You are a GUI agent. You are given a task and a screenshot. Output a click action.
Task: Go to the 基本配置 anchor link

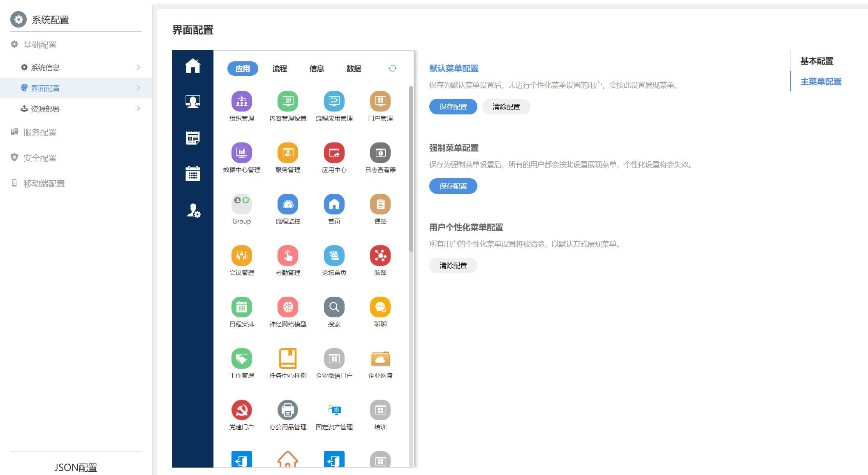(x=817, y=61)
